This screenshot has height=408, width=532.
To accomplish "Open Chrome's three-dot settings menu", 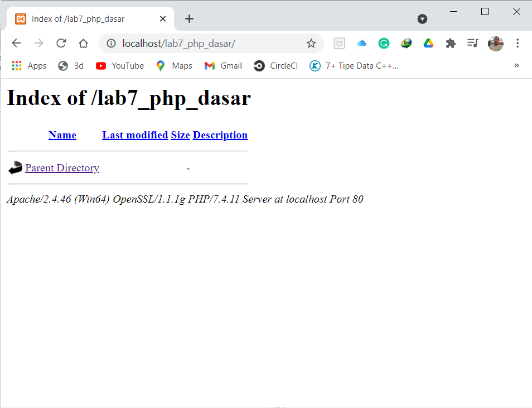I will [x=518, y=43].
